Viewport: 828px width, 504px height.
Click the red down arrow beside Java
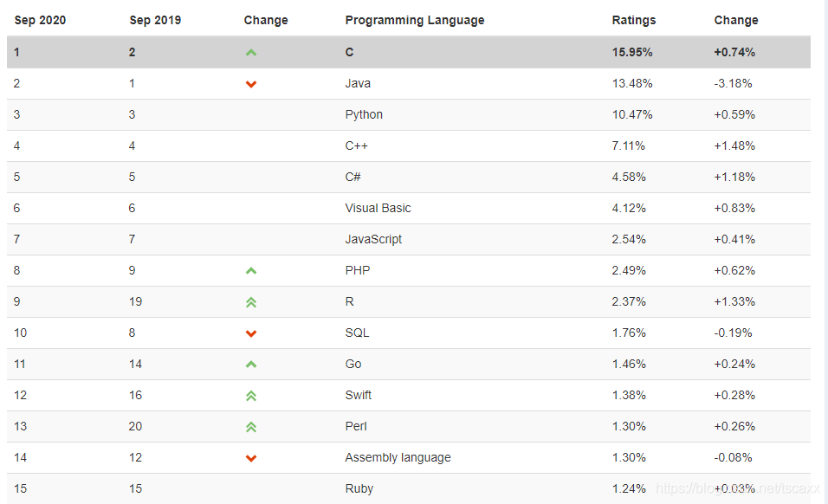(x=251, y=85)
